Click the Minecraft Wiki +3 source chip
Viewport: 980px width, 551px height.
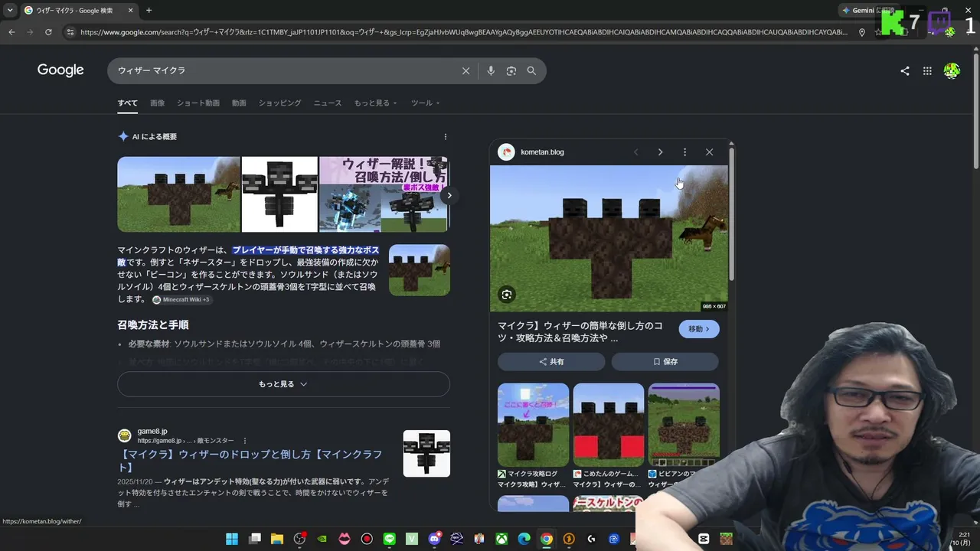click(181, 299)
